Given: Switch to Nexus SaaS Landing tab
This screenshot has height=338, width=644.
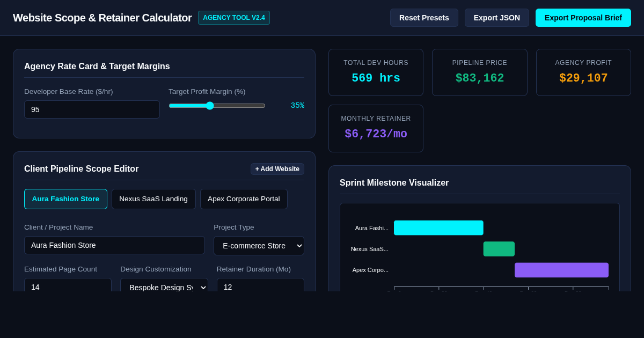Looking at the screenshot, I should pos(153,199).
